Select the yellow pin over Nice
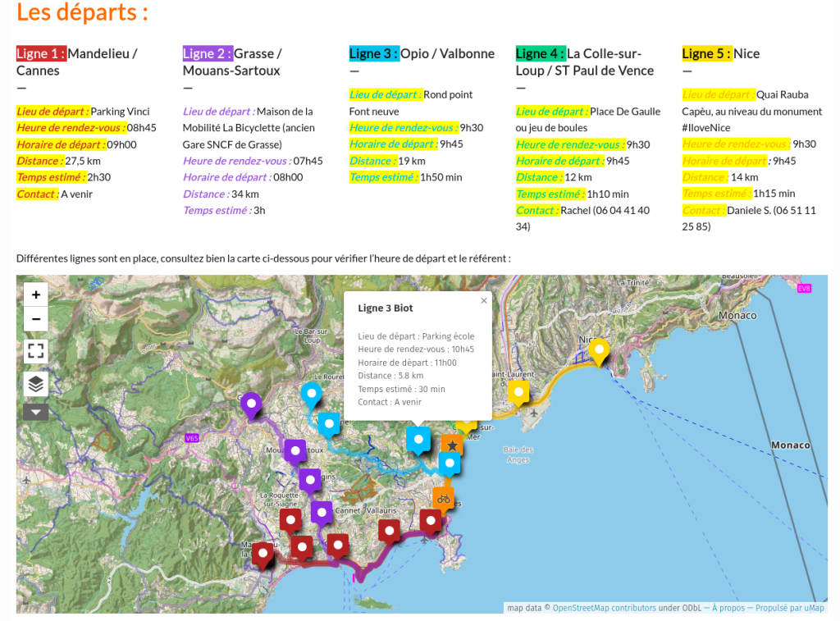The width and height of the screenshot is (840, 621). (x=599, y=349)
